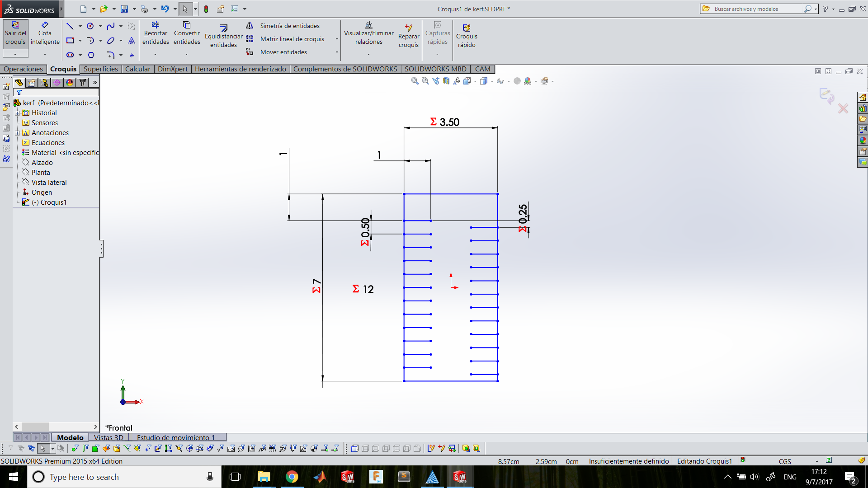Image resolution: width=868 pixels, height=488 pixels.
Task: Open the Rectangle tool dropdown arrow
Action: [80, 41]
